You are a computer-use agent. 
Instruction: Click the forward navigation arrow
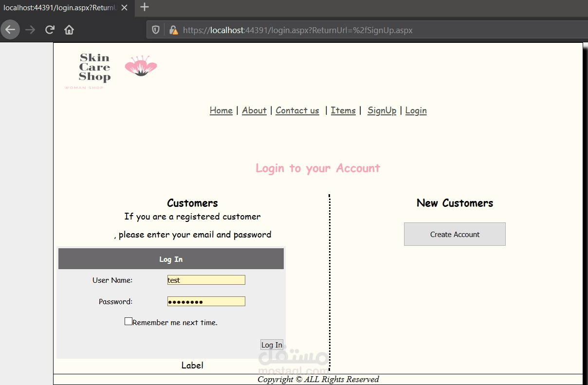point(30,30)
